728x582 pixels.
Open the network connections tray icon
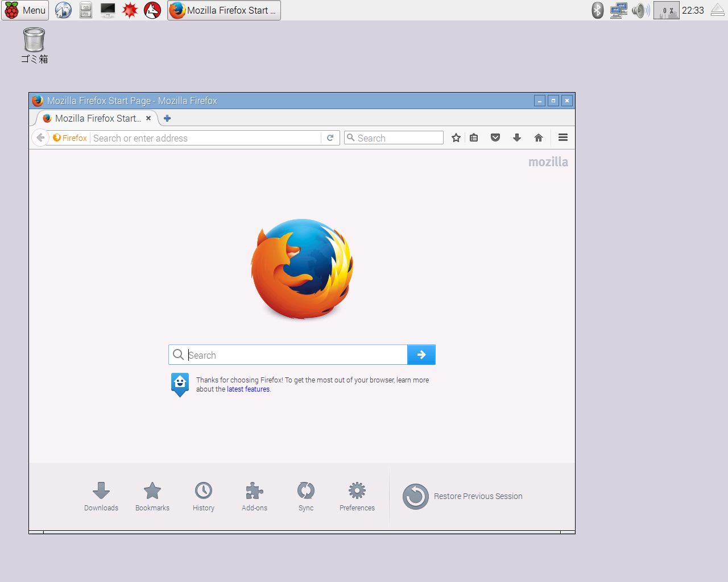click(x=618, y=10)
